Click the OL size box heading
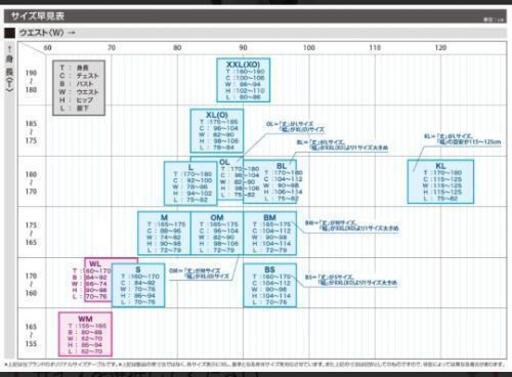The width and height of the screenshot is (512, 377). tap(224, 162)
